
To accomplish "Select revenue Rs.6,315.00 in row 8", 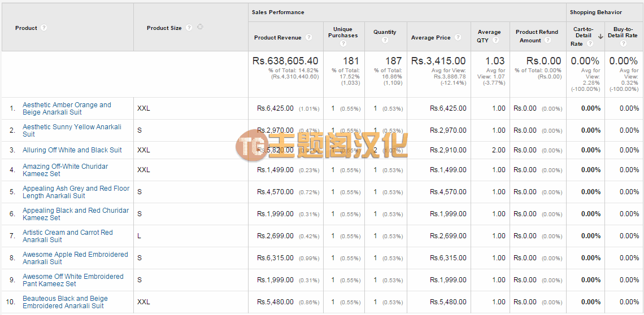I will pyautogui.click(x=275, y=258).
